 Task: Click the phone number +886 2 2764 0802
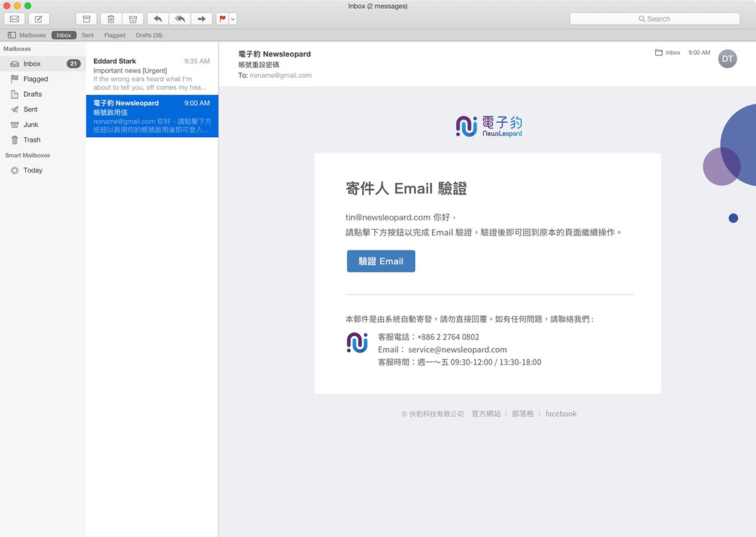tap(448, 337)
